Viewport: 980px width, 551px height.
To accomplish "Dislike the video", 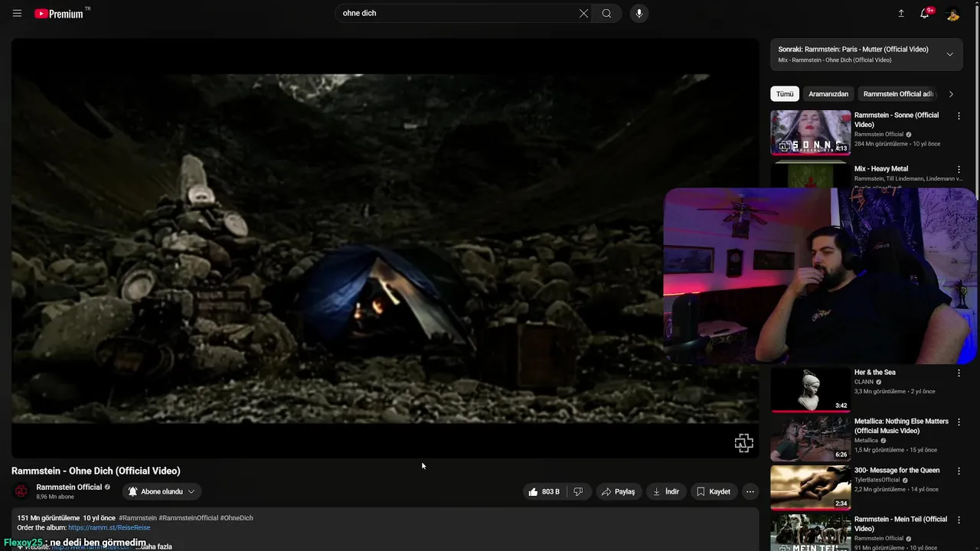I will [x=578, y=491].
